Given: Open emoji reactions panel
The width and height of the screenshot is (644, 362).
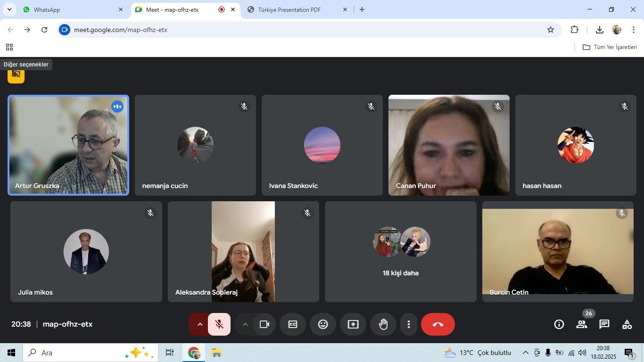Looking at the screenshot, I should [323, 324].
